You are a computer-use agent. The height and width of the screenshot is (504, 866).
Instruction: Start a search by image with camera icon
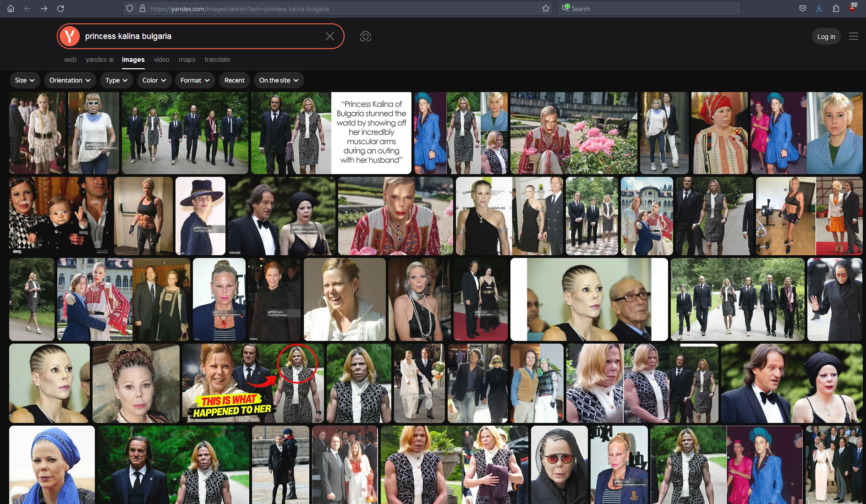(x=366, y=36)
